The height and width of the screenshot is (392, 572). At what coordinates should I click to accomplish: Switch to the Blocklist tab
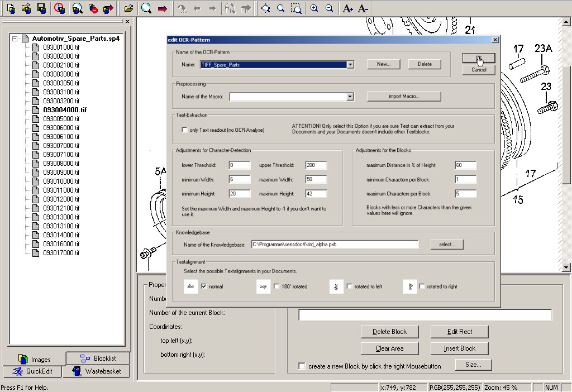point(98,358)
